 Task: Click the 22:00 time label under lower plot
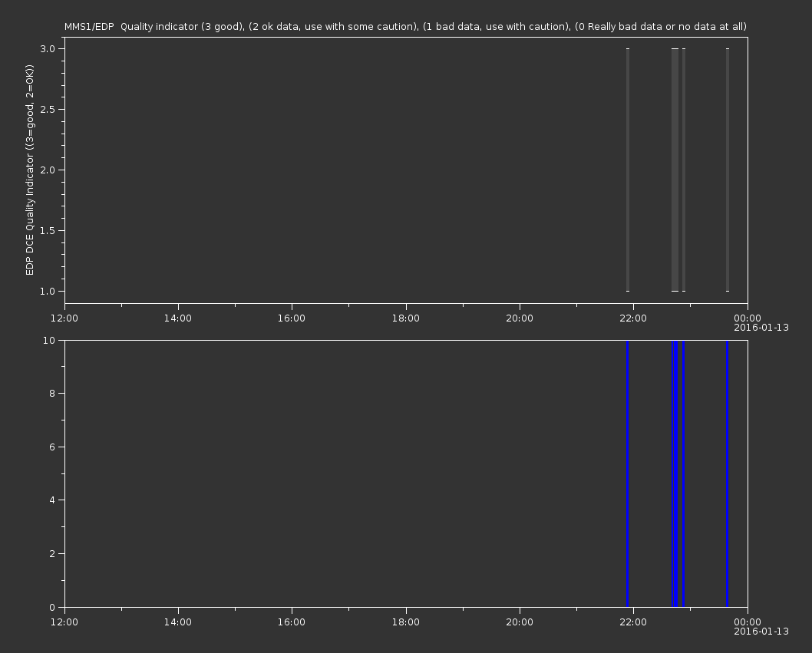click(633, 622)
